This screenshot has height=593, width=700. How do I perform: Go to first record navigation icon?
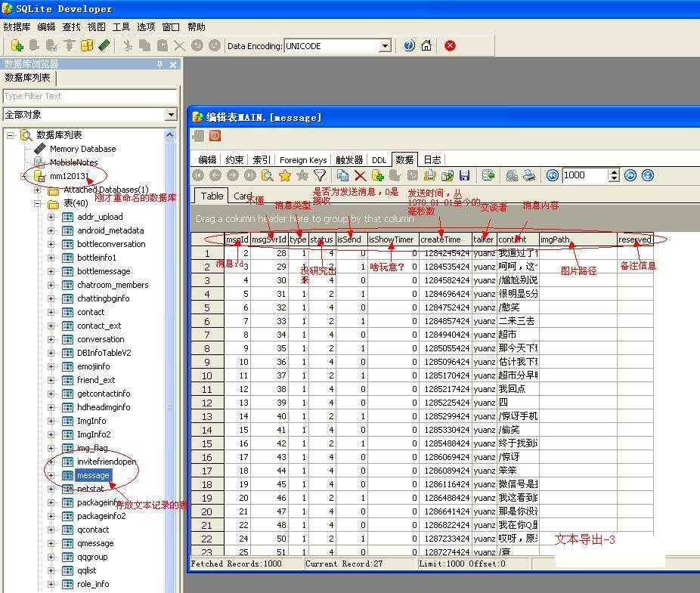click(198, 175)
